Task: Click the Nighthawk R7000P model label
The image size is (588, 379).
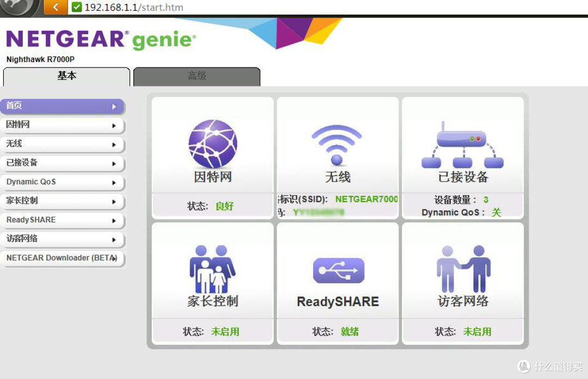Action: point(40,59)
